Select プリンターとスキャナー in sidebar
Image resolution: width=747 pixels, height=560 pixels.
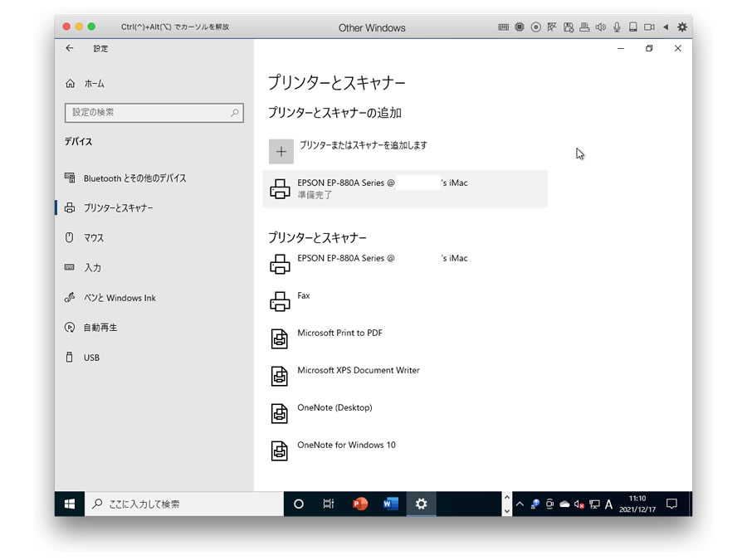click(154, 207)
